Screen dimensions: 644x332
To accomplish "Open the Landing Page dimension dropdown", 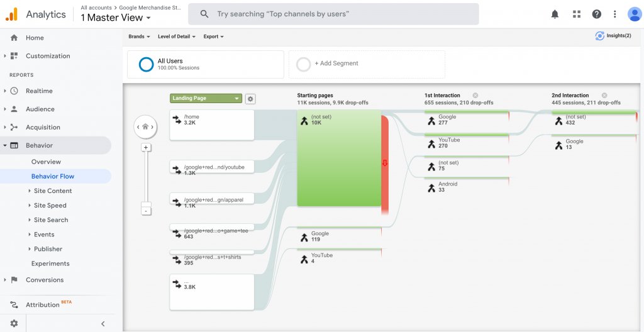I will pos(206,99).
